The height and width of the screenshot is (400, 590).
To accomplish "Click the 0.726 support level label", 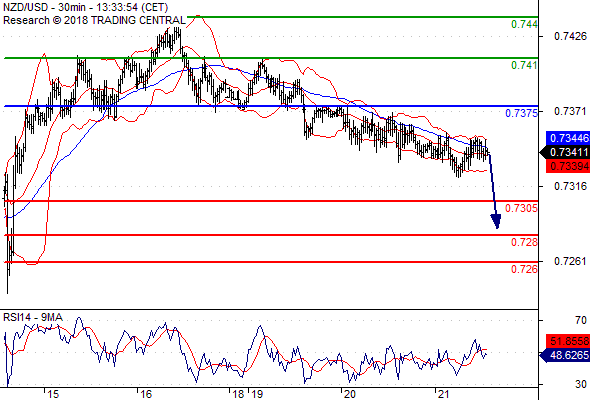I will click(x=524, y=269).
